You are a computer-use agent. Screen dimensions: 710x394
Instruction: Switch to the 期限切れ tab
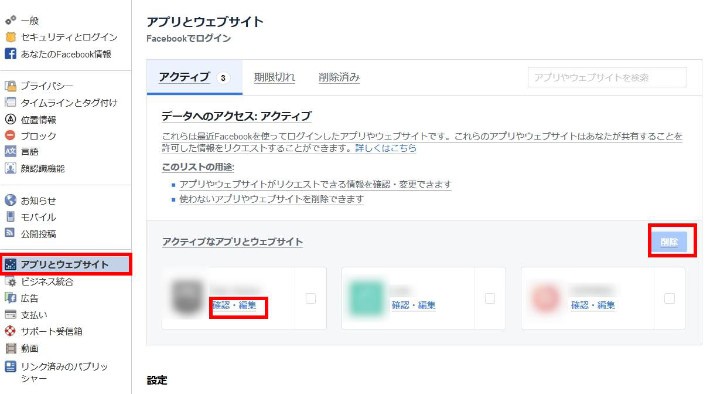[274, 77]
